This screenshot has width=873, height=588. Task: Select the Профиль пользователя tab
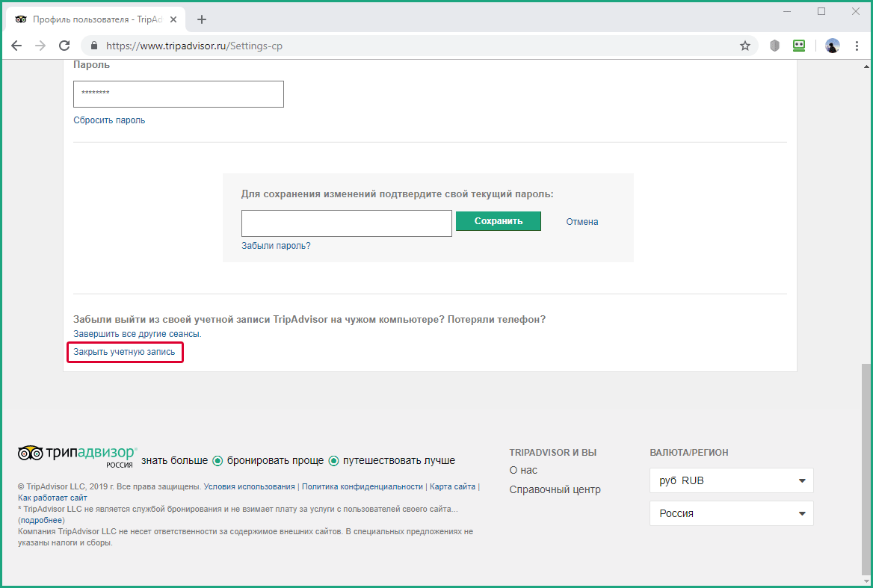[x=95, y=19]
